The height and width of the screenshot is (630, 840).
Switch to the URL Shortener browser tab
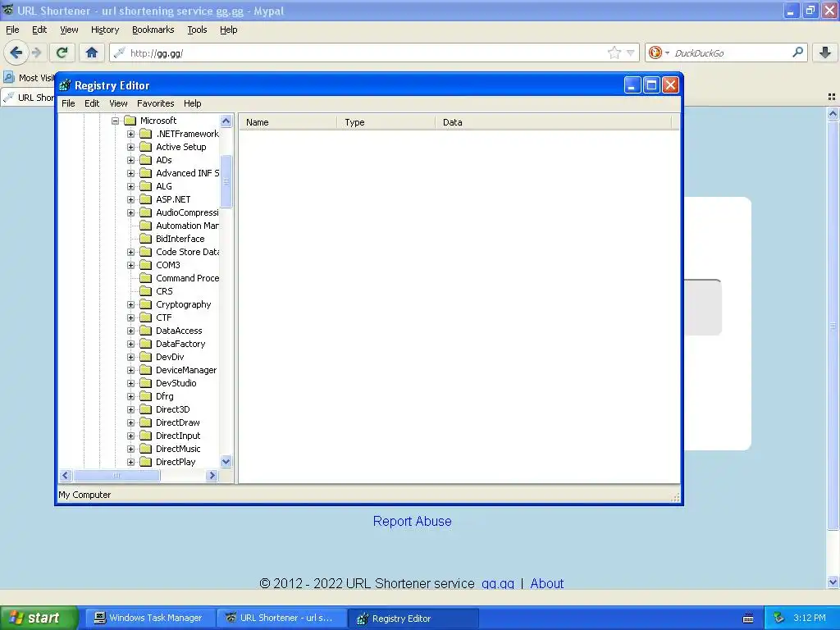pos(28,97)
